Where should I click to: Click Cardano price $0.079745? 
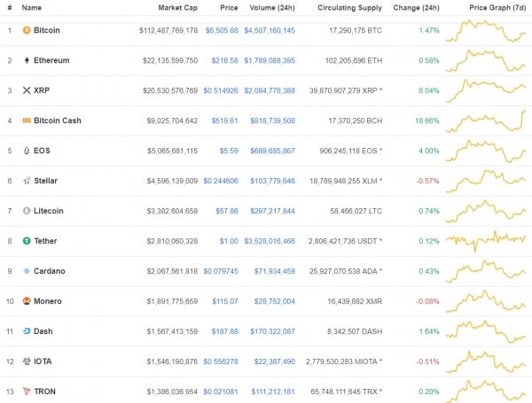tap(221, 271)
